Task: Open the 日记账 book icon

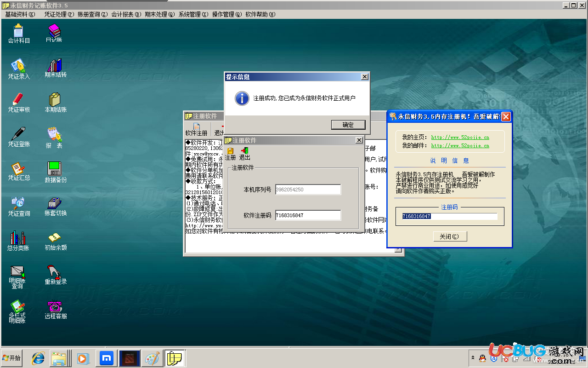Action: pyautogui.click(x=54, y=34)
